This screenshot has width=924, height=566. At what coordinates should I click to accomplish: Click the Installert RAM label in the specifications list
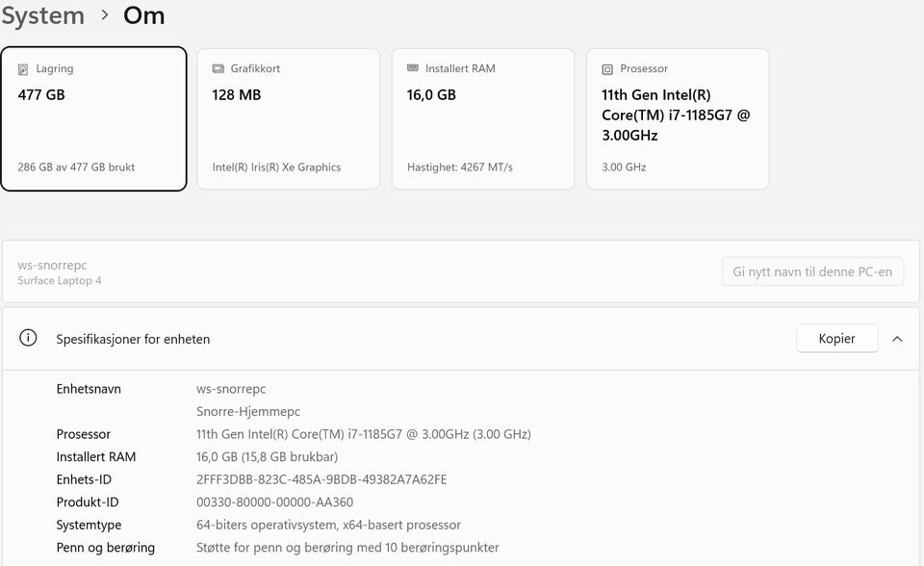pyautogui.click(x=96, y=457)
